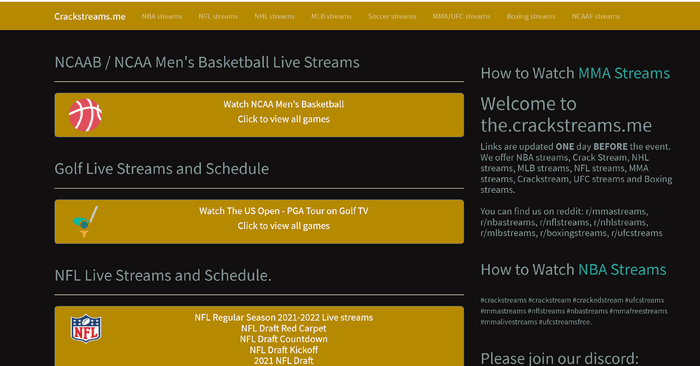Click the NFL Draft Kickoff text

click(x=283, y=350)
